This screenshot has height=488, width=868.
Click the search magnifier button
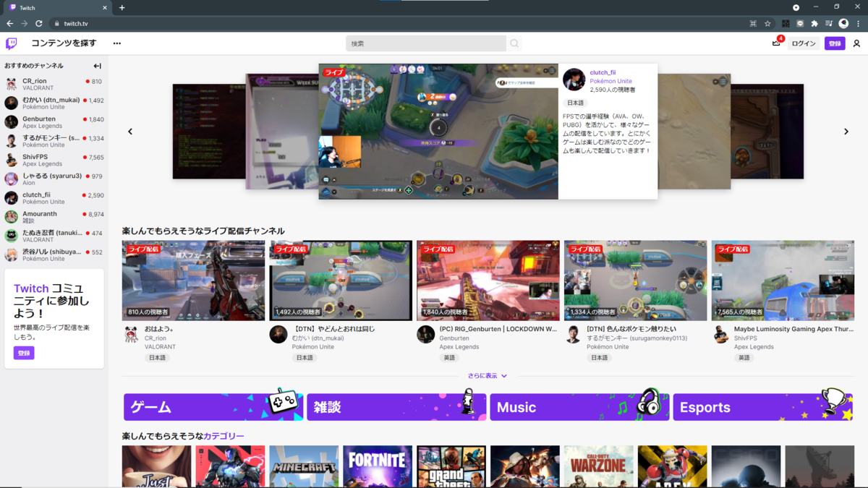tap(514, 43)
